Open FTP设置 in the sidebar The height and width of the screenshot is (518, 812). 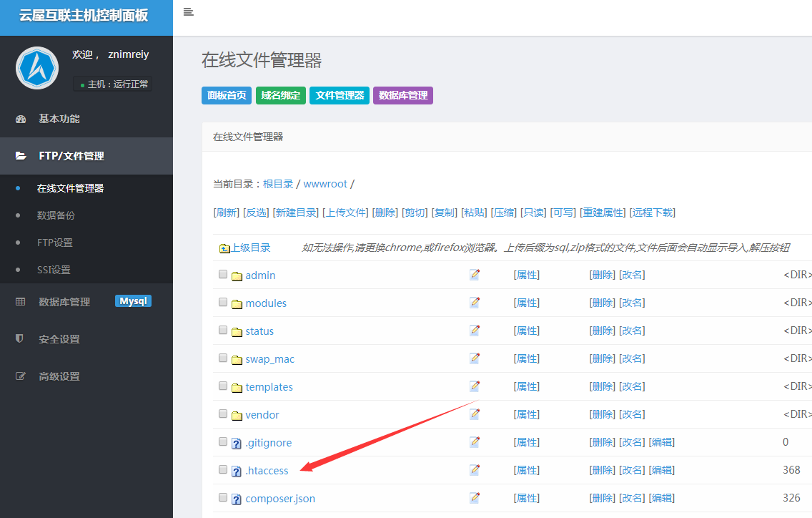tap(55, 243)
